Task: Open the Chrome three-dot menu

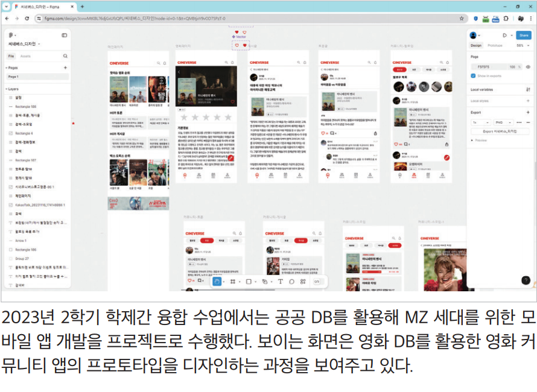Action: pyautogui.click(x=531, y=19)
